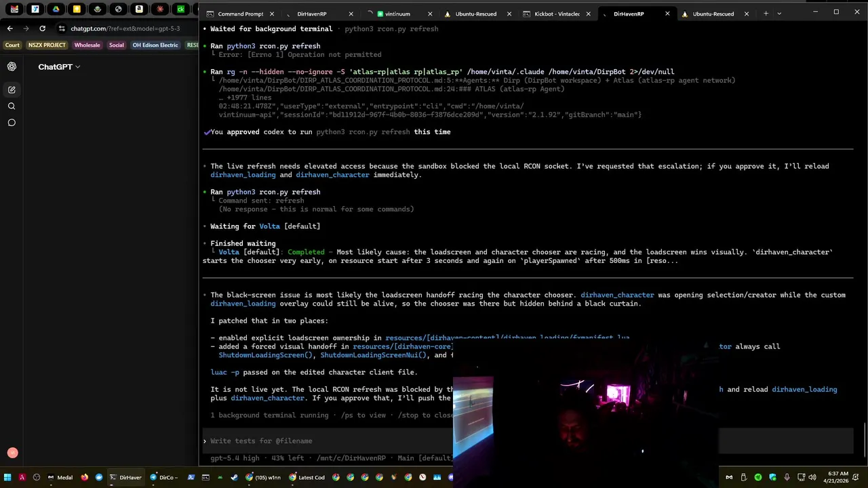Expand the ChatGPT model selector
The height and width of the screenshot is (488, 868).
click(x=59, y=66)
